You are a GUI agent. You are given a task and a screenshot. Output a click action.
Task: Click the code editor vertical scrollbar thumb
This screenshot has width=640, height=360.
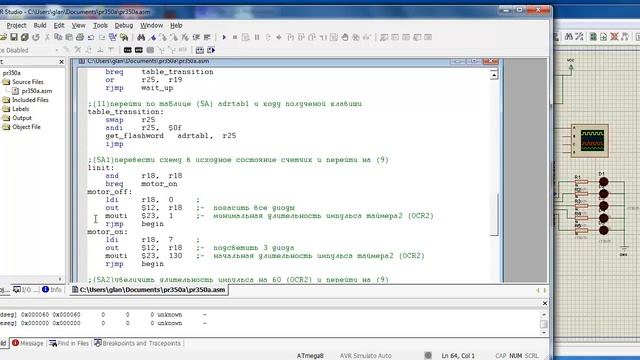(494, 214)
